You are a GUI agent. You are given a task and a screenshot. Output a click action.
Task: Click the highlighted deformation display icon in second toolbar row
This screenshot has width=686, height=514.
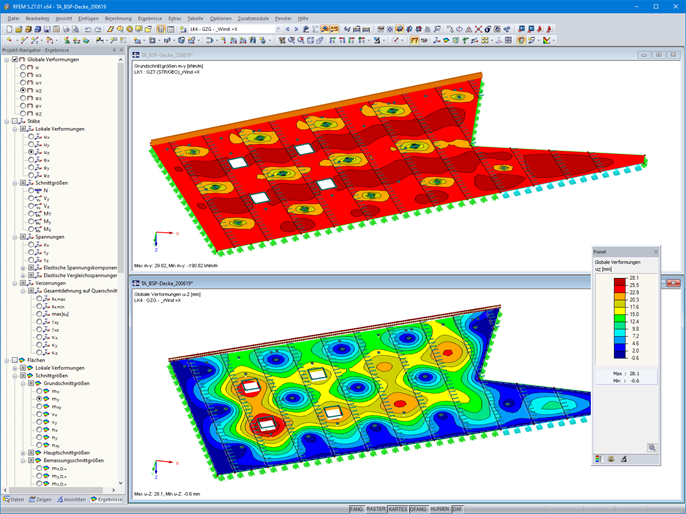(x=414, y=40)
